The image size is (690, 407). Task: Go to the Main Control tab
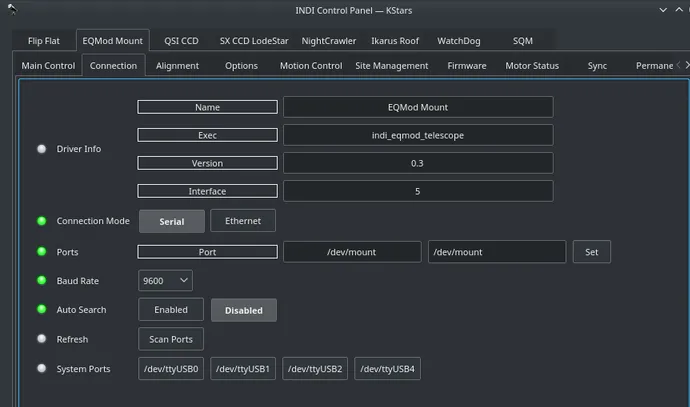pyautogui.click(x=48, y=66)
